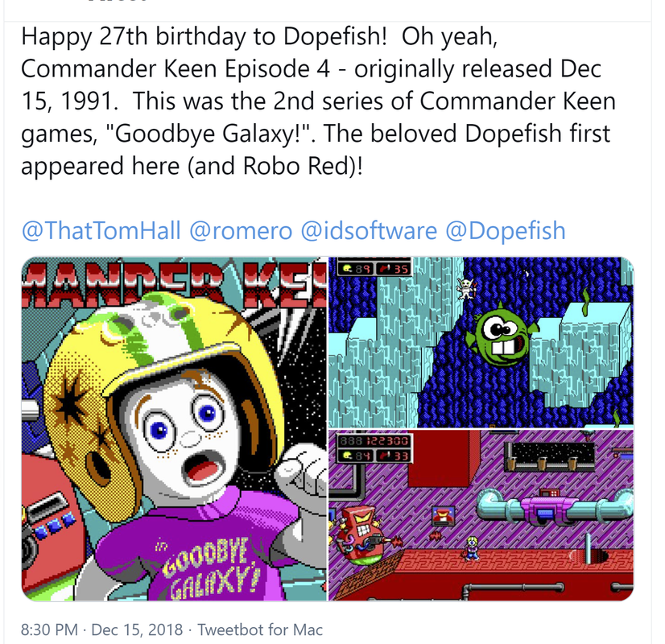Open the purple Robo Red screenshot image
Viewport: 665px width, 644px height.
pyautogui.click(x=481, y=515)
